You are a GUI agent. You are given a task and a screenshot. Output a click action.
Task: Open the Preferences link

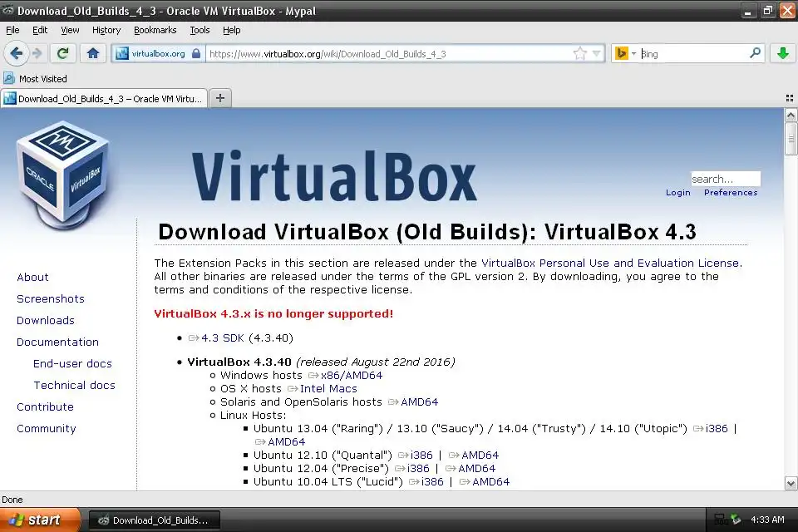(731, 193)
